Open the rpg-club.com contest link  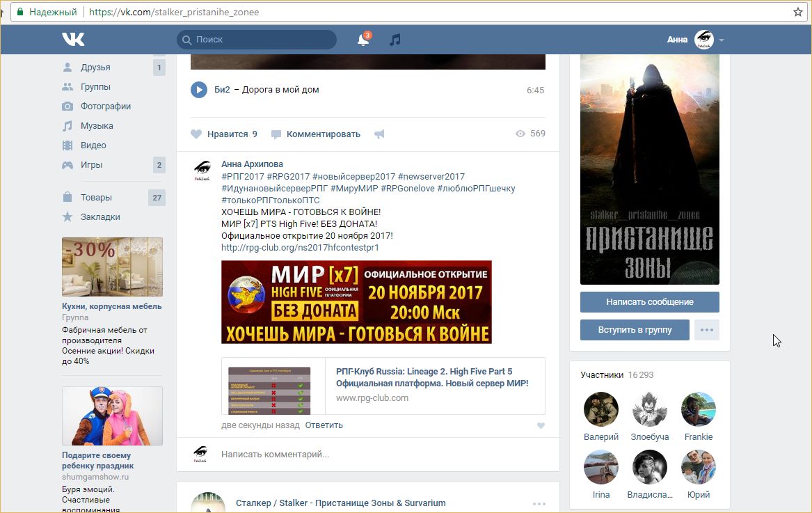[300, 247]
